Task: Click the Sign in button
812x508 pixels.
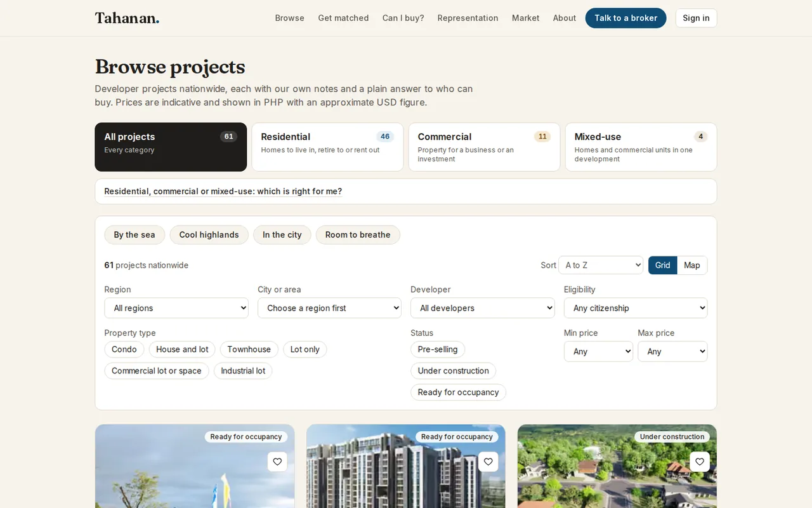Action: tap(696, 18)
